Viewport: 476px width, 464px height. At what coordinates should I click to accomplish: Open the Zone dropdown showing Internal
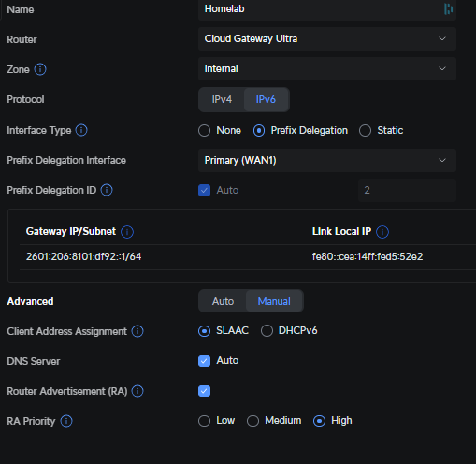(x=327, y=68)
